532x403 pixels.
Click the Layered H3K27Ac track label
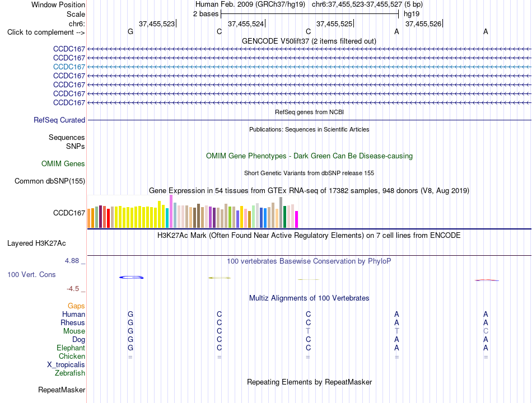pos(36,243)
